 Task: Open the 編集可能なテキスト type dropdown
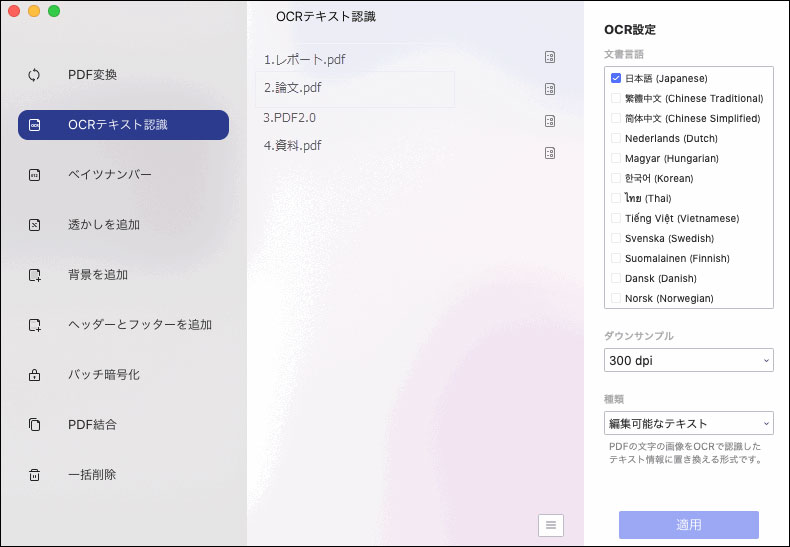(x=689, y=423)
